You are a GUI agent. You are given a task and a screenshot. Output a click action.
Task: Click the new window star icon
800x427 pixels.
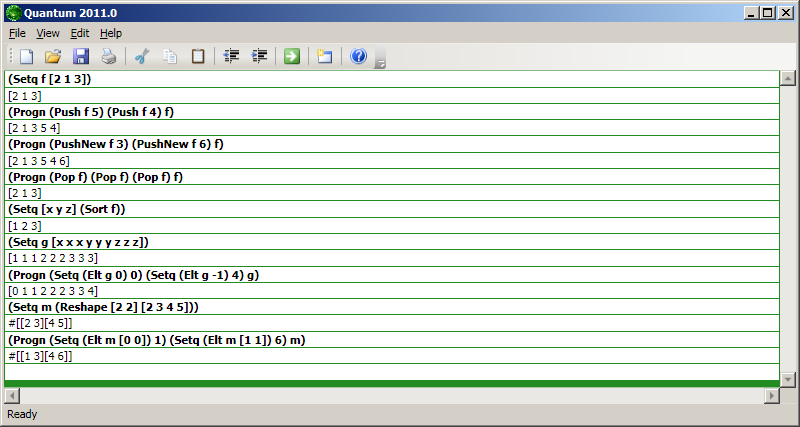pos(324,56)
